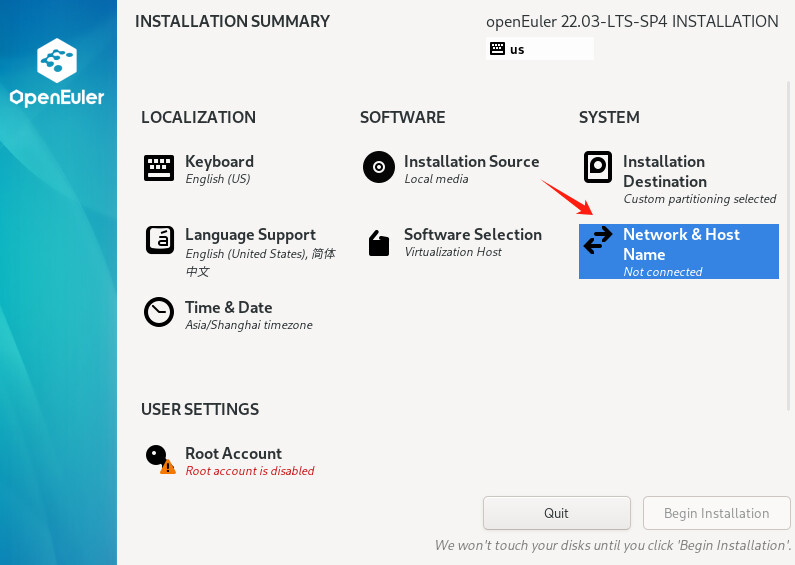The width and height of the screenshot is (795, 565).
Task: Open the Installation Destination disk icon
Action: [598, 167]
